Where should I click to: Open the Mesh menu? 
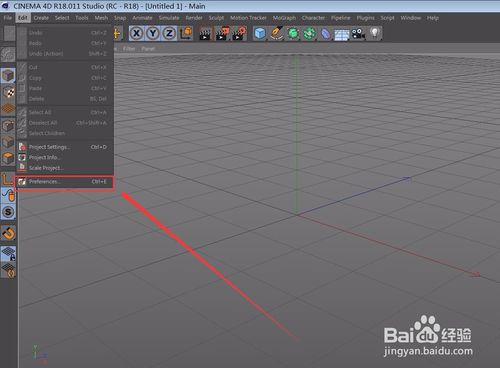point(101,18)
